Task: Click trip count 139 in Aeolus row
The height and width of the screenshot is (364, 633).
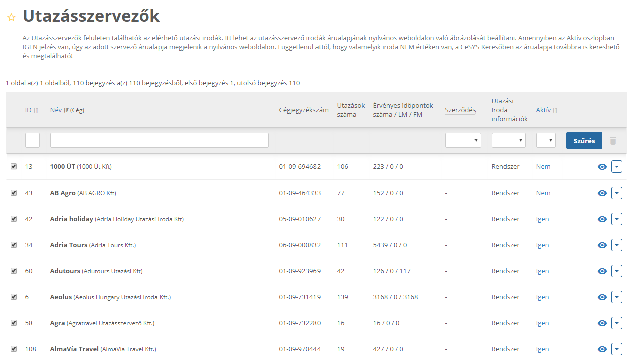Action: coord(343,297)
